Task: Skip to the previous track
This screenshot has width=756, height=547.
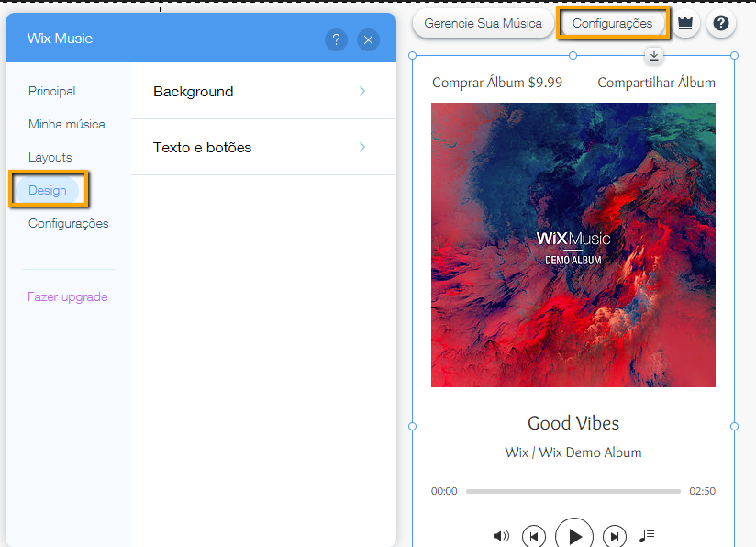Action: pyautogui.click(x=533, y=535)
